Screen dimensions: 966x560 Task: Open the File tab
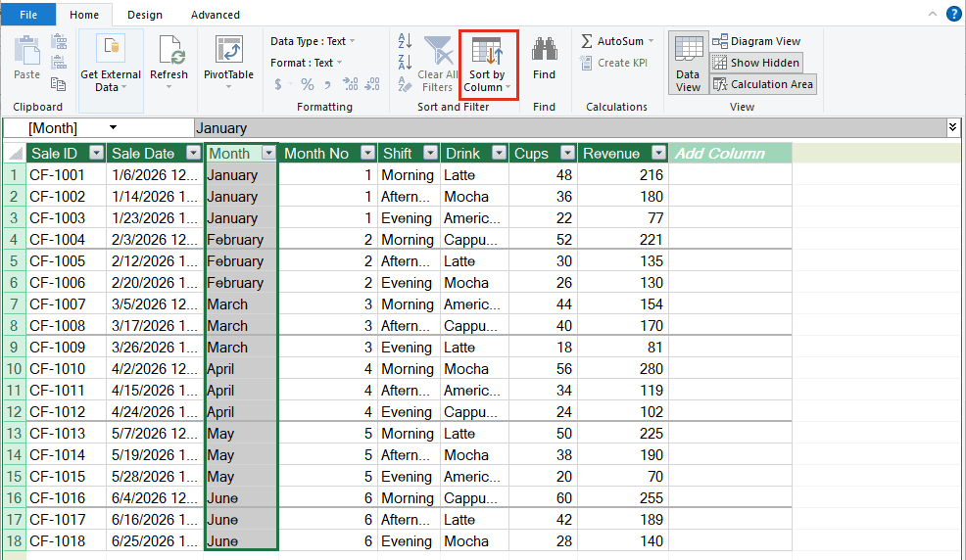click(x=28, y=14)
